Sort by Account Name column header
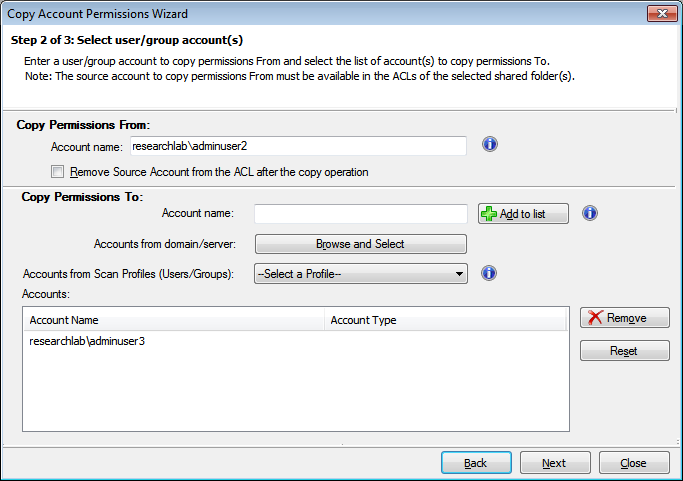Screen dimensions: 683x481 (x=173, y=320)
